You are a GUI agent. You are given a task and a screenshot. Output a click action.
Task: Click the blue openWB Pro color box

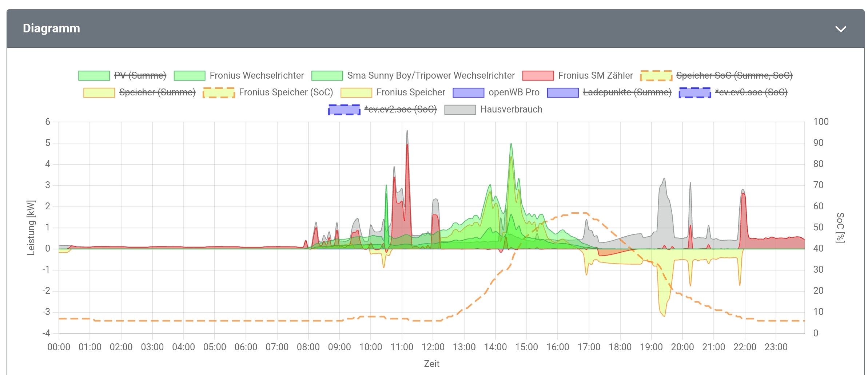pyautogui.click(x=468, y=93)
